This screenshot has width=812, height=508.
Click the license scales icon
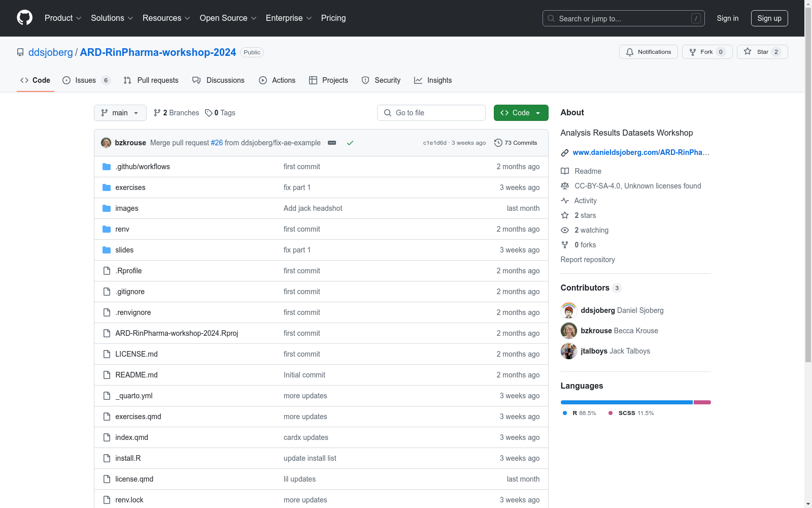tap(565, 186)
